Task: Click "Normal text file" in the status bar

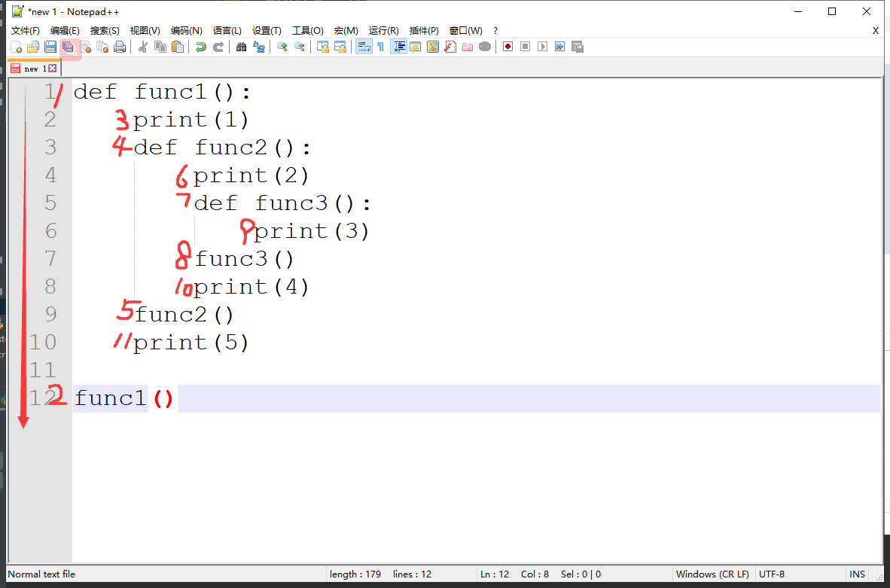Action: pos(41,574)
